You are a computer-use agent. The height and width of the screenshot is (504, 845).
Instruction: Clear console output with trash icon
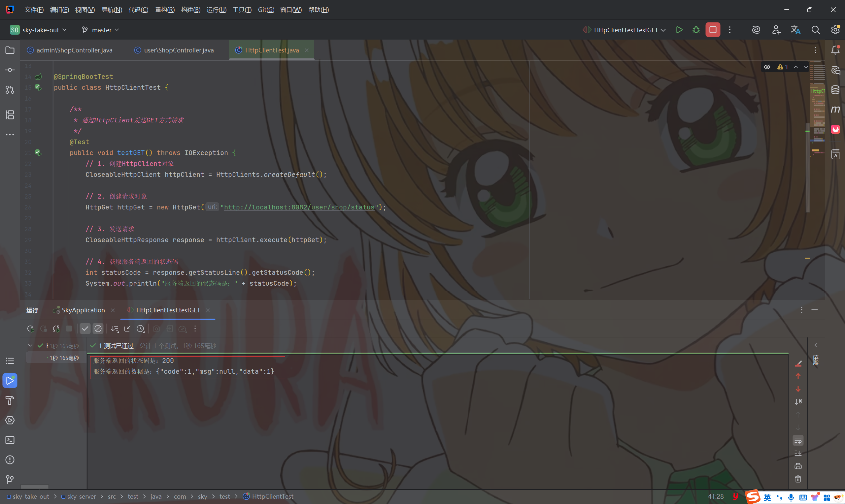click(x=798, y=479)
